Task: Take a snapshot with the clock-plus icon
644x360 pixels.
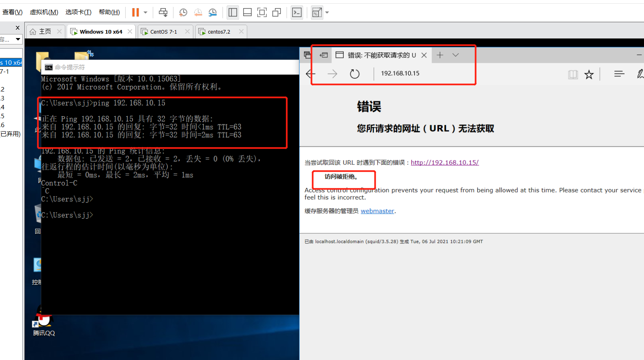Action: pyautogui.click(x=183, y=13)
